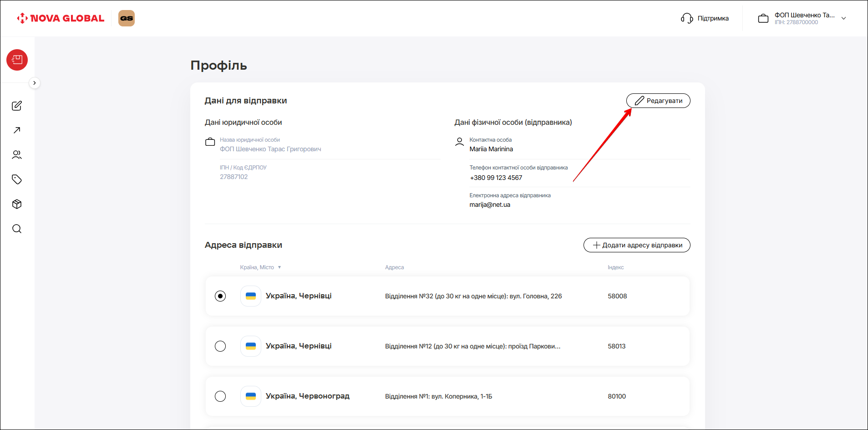
Task: Click the red parcel icon in sidebar
Action: click(17, 60)
